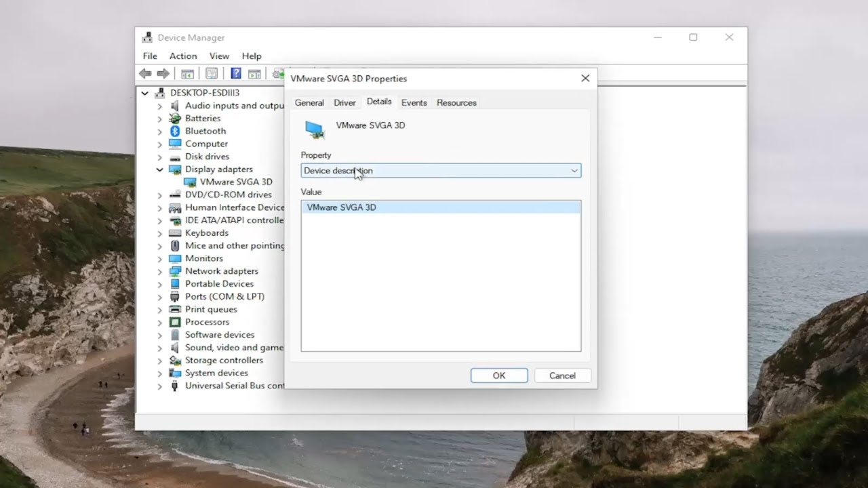
Task: Confirm the dialog with the OK button
Action: click(x=499, y=375)
